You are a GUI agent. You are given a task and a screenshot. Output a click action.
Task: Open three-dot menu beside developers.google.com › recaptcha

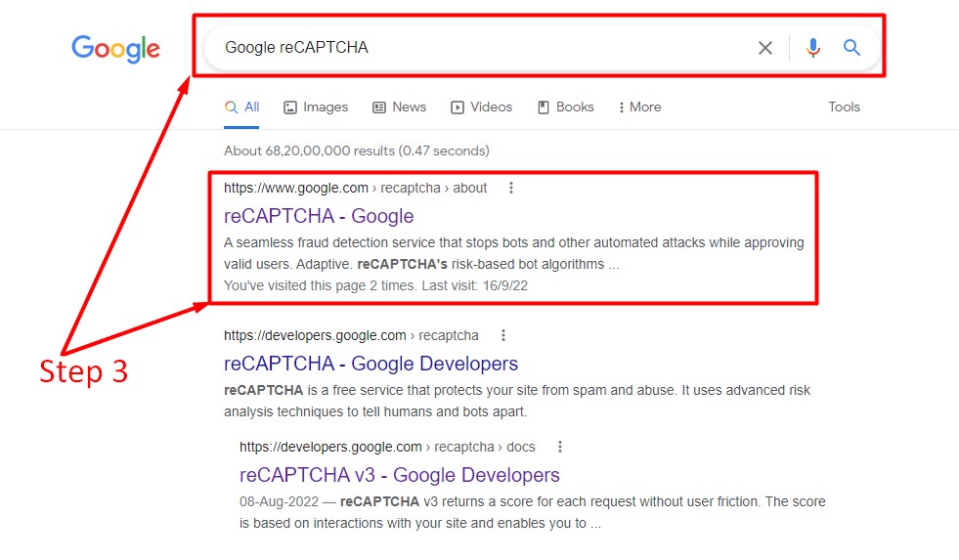pyautogui.click(x=502, y=335)
